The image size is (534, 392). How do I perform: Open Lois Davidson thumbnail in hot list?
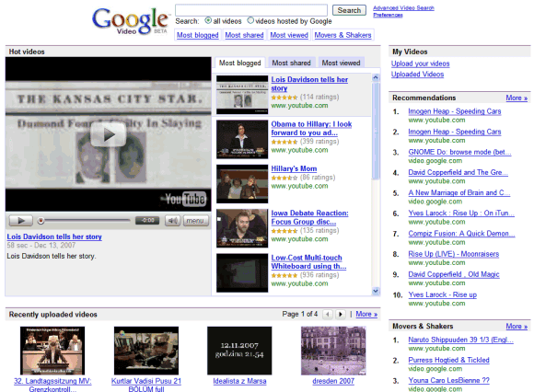[242, 95]
